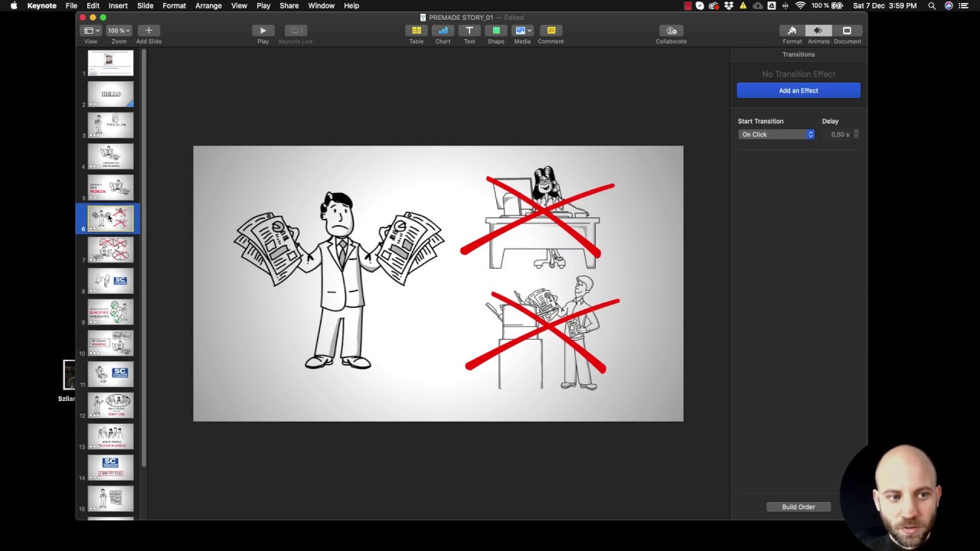Image resolution: width=980 pixels, height=551 pixels.
Task: Select slide 12 thumbnail in navigator
Action: (x=110, y=406)
